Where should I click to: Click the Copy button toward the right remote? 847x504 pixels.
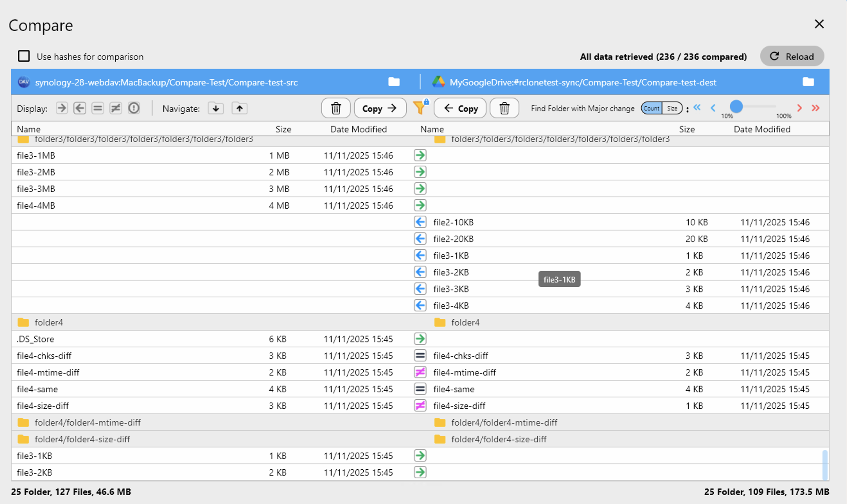coord(380,108)
